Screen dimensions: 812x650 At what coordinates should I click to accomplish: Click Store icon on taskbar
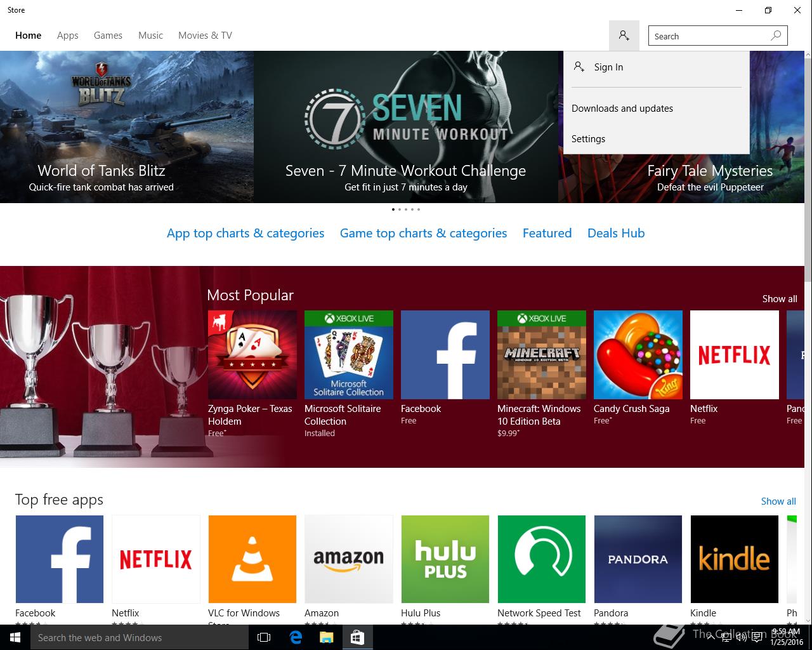[x=358, y=637]
